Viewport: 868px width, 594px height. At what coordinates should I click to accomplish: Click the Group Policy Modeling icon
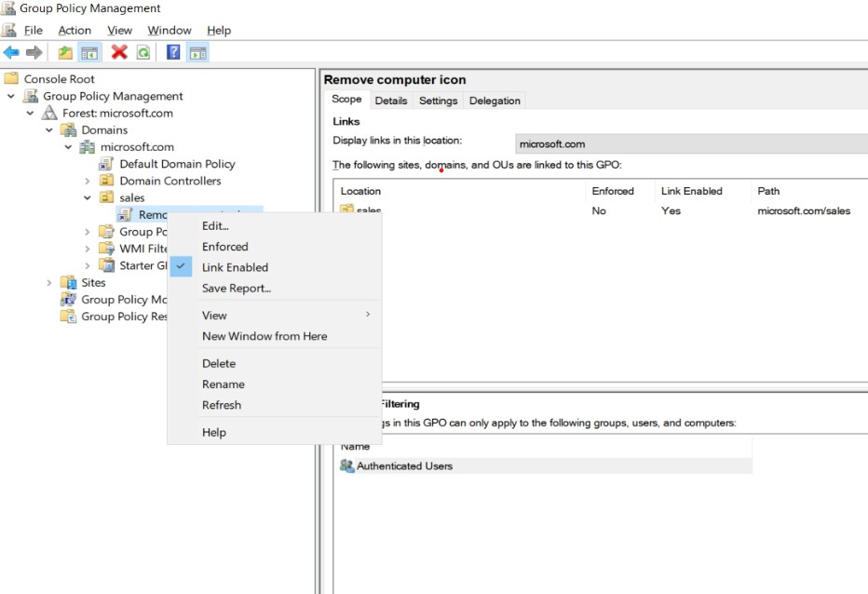point(68,300)
